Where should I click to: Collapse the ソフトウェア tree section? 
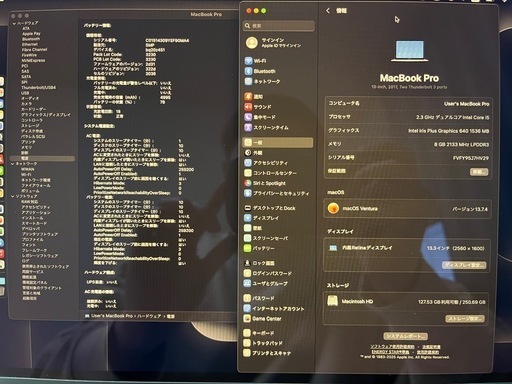pyautogui.click(x=13, y=196)
